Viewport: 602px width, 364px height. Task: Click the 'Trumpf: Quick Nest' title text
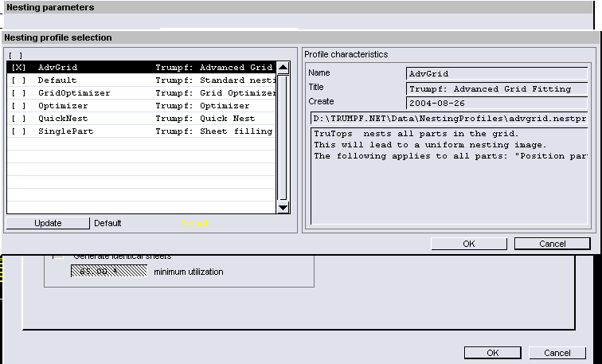(x=205, y=118)
